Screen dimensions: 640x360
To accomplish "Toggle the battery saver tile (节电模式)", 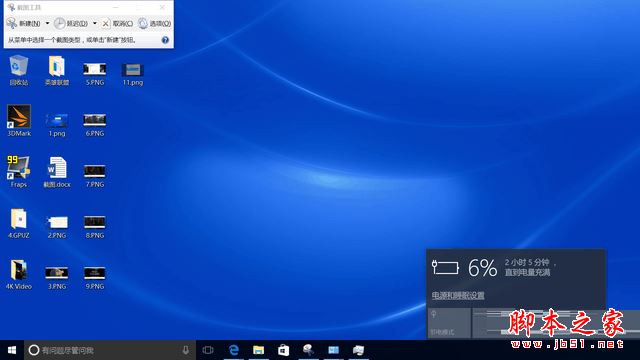I will tap(450, 323).
